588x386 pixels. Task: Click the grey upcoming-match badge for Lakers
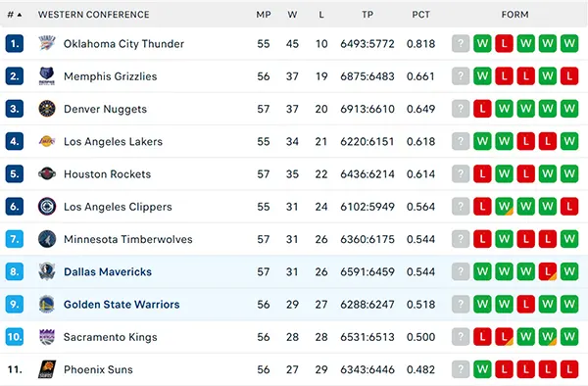click(461, 141)
